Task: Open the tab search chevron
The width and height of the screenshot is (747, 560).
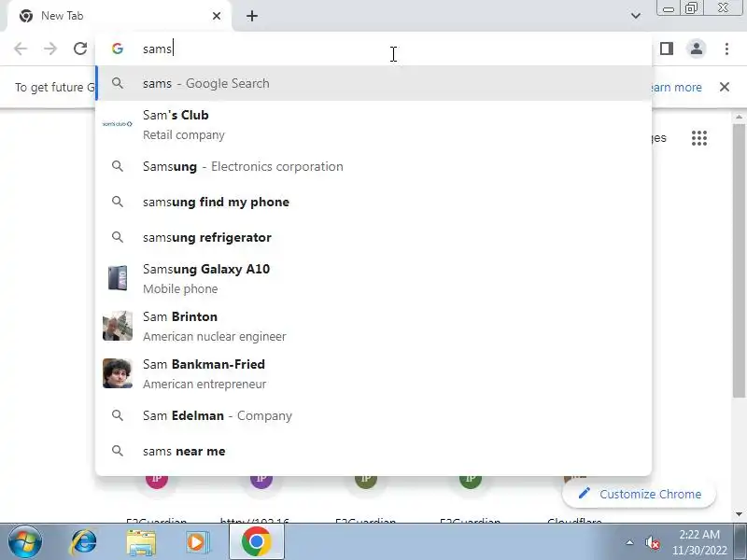Action: [636, 16]
